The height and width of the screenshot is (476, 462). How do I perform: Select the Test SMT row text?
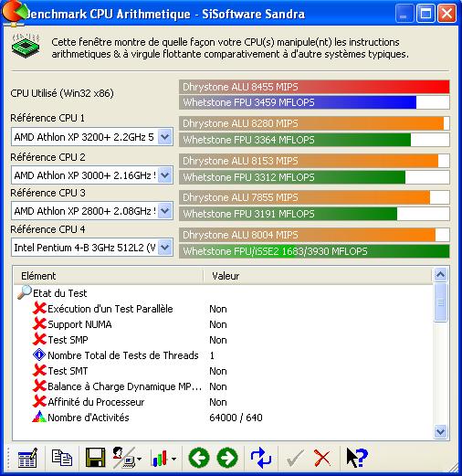(x=68, y=371)
